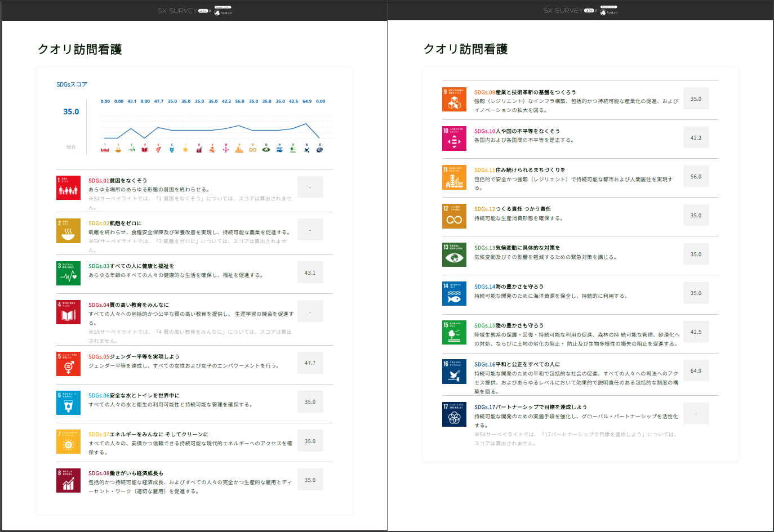Click the SDGsスコア section heading
Image resolution: width=774 pixels, height=532 pixels.
tap(72, 84)
